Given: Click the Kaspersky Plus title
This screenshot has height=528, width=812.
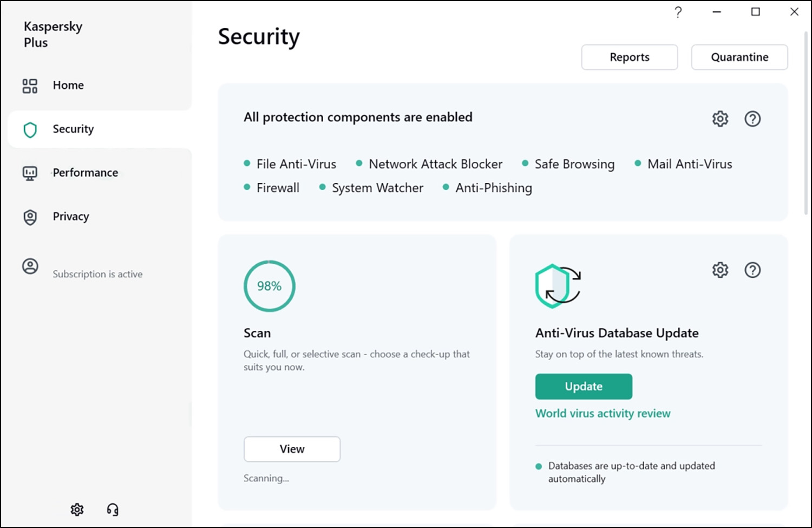Looking at the screenshot, I should pos(53,34).
